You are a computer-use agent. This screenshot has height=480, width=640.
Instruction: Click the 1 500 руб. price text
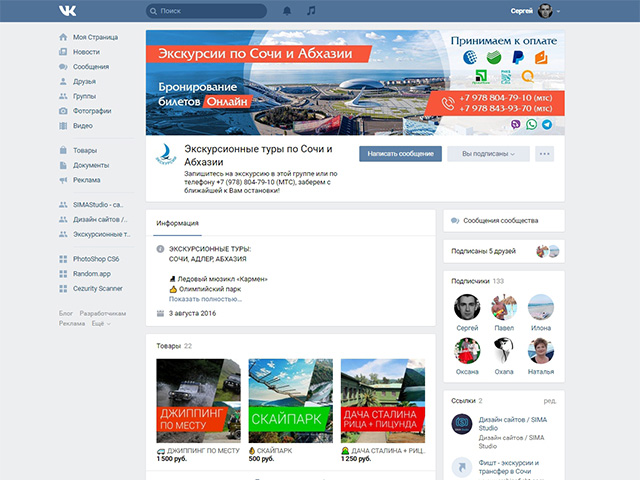tap(171, 459)
